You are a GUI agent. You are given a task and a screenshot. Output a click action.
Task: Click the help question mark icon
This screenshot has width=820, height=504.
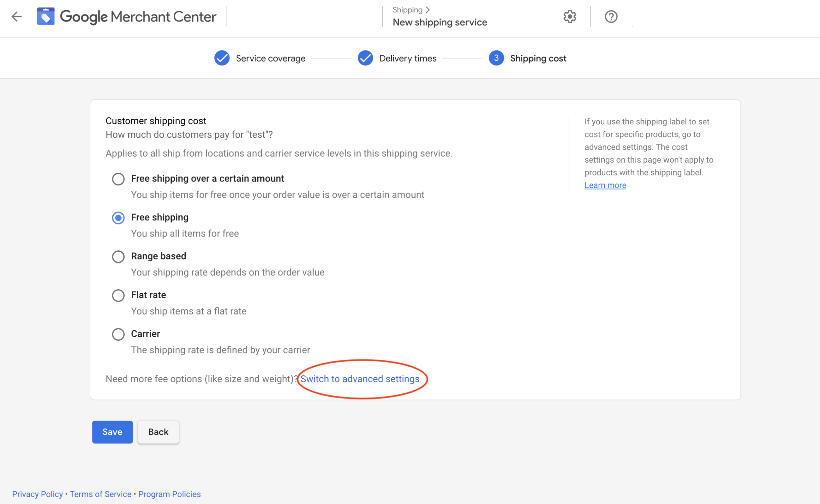click(611, 16)
